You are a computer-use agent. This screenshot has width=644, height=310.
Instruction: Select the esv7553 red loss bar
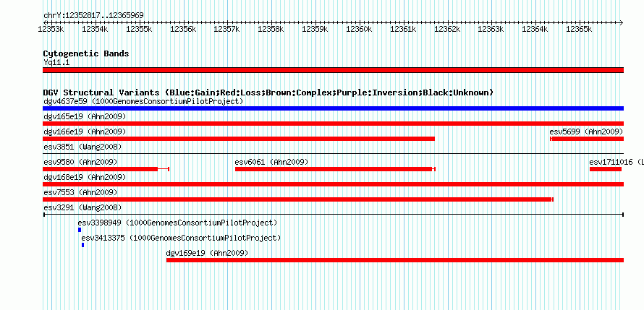(x=298, y=199)
